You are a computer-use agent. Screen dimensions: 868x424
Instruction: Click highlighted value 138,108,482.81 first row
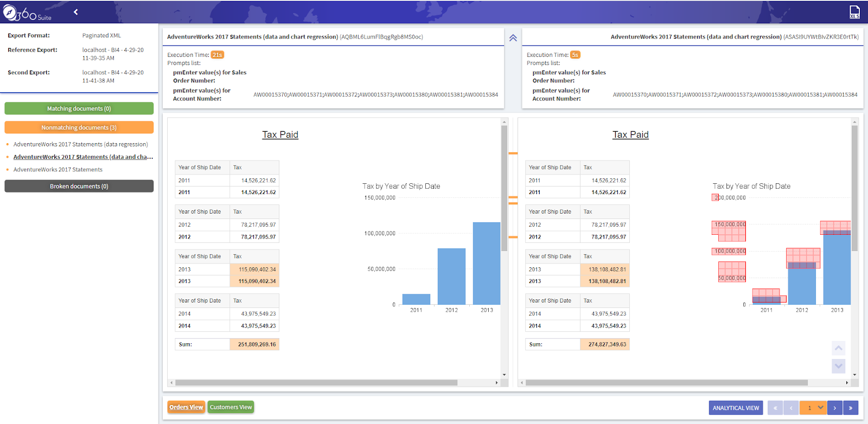pyautogui.click(x=605, y=269)
